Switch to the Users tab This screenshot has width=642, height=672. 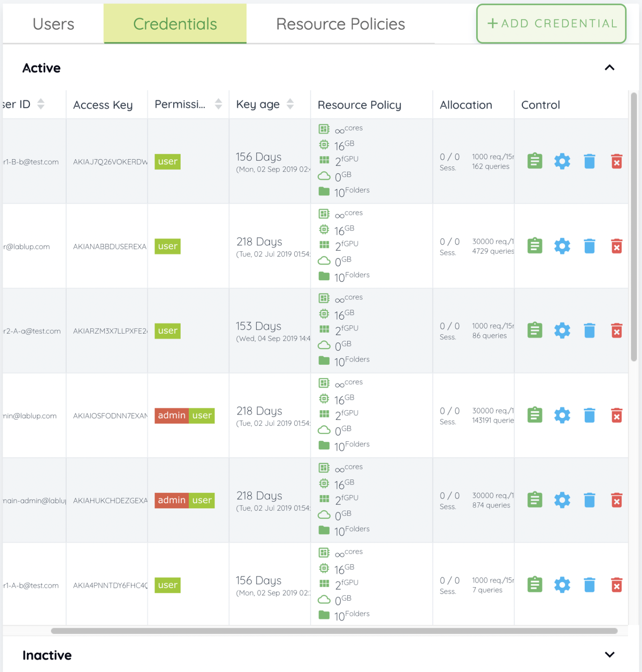pos(53,24)
